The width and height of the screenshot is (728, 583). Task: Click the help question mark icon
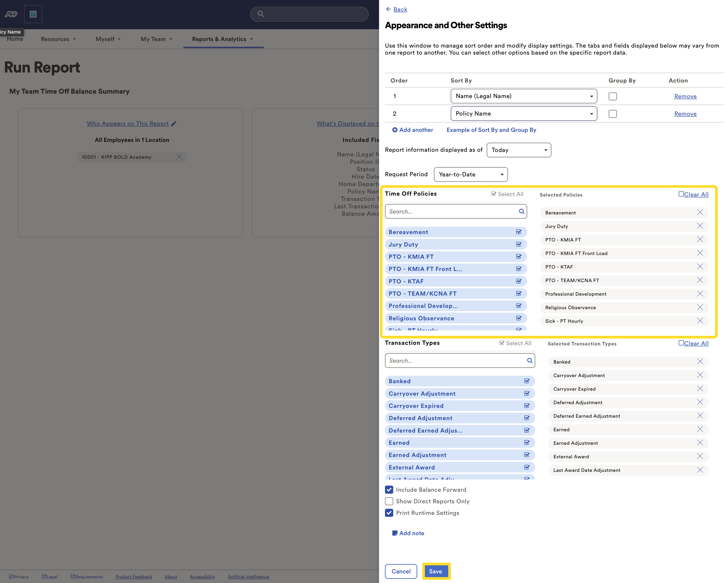[33, 14]
